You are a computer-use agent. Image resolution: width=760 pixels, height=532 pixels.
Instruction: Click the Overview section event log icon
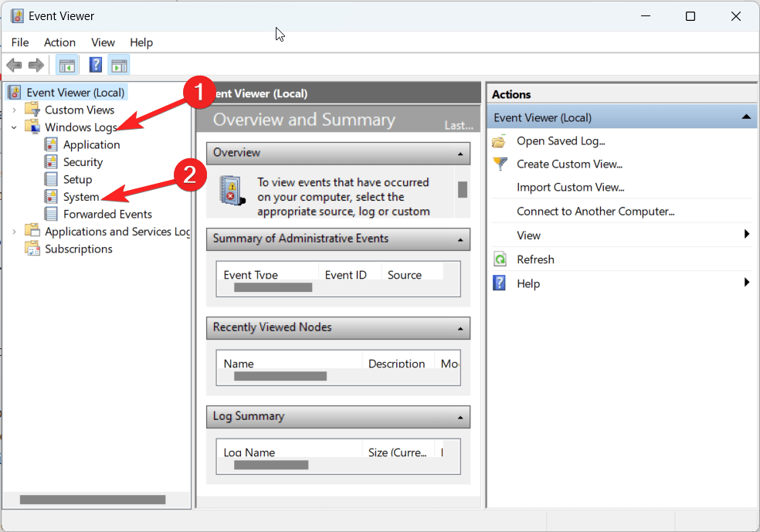coord(232,191)
